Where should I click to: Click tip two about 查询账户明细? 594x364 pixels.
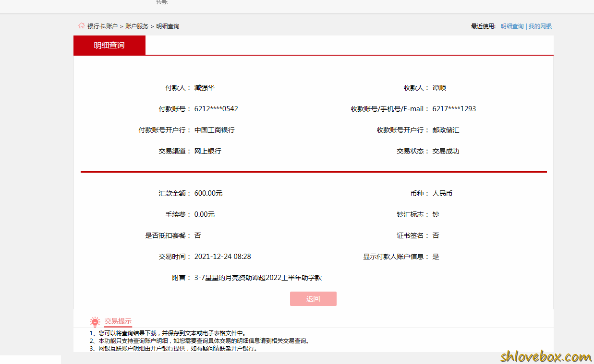200,341
